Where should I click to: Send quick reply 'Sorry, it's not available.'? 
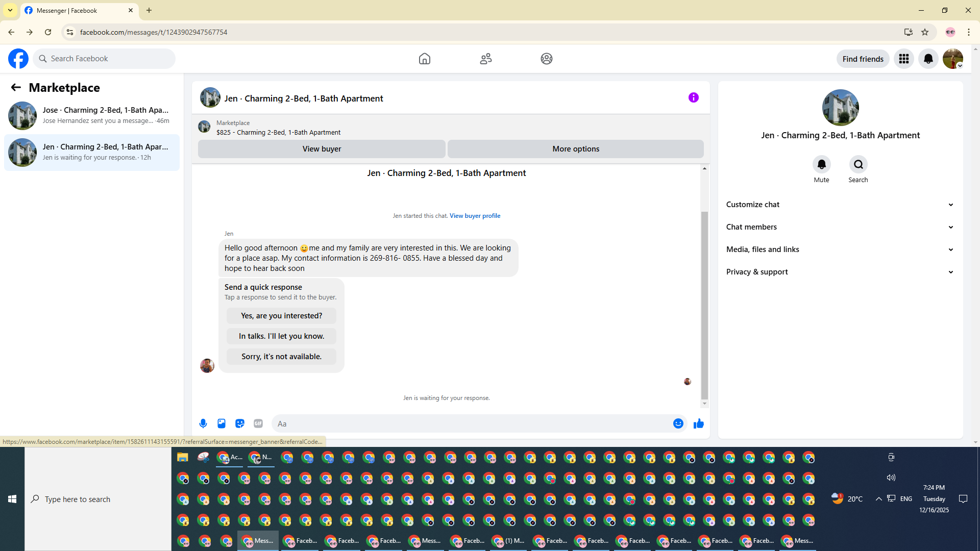281,357
